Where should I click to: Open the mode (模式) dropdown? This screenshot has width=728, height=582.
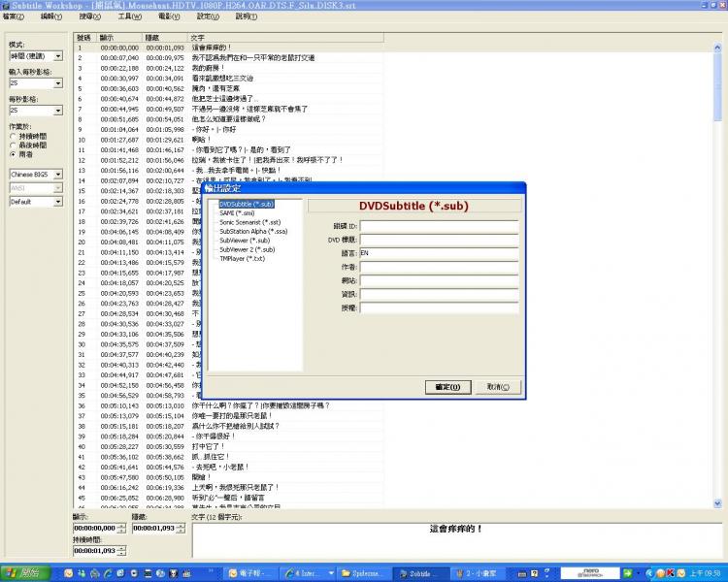coord(58,56)
